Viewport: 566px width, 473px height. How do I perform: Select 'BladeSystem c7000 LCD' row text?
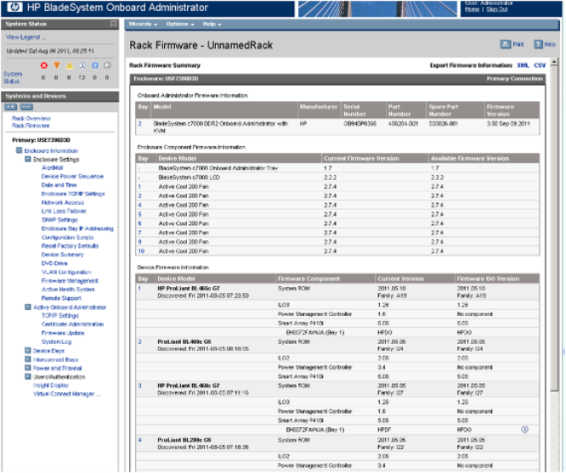pos(189,177)
